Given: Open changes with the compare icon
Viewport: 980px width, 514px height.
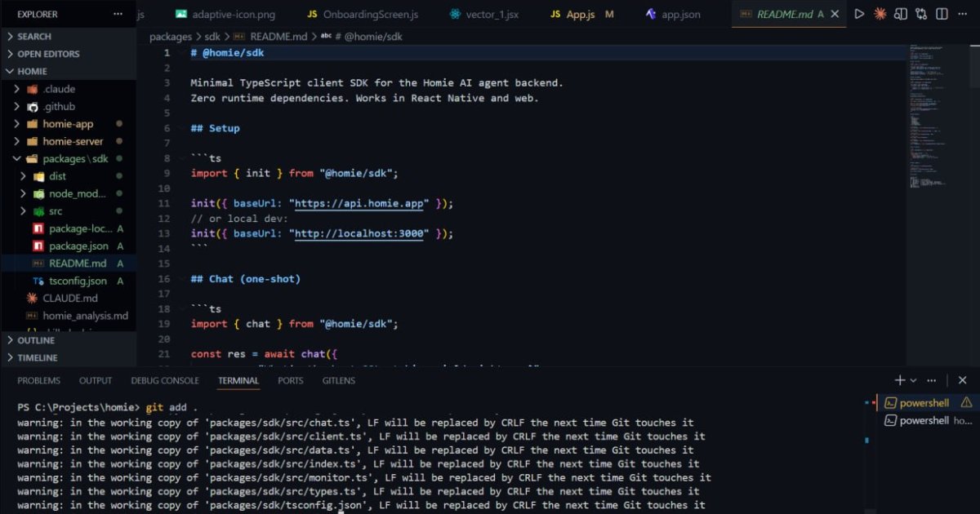Looking at the screenshot, I should tap(921, 14).
